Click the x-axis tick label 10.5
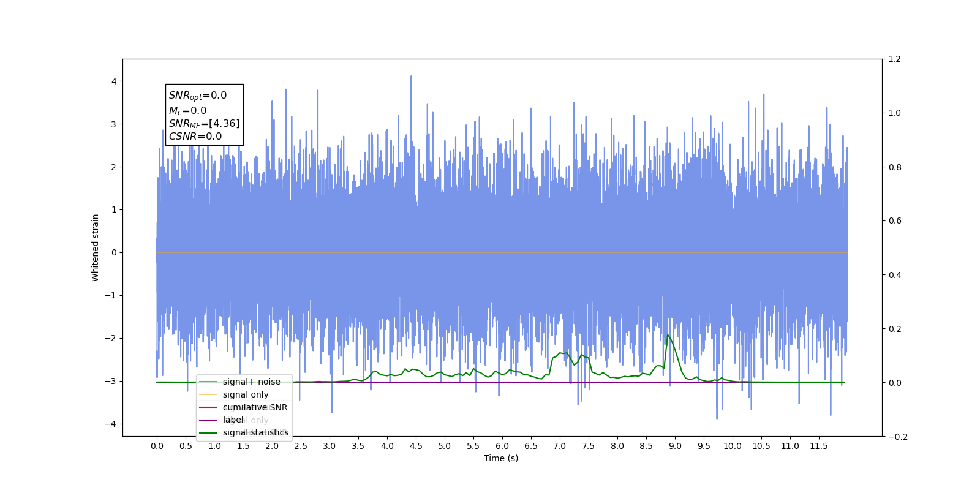980x490 pixels. tap(761, 446)
